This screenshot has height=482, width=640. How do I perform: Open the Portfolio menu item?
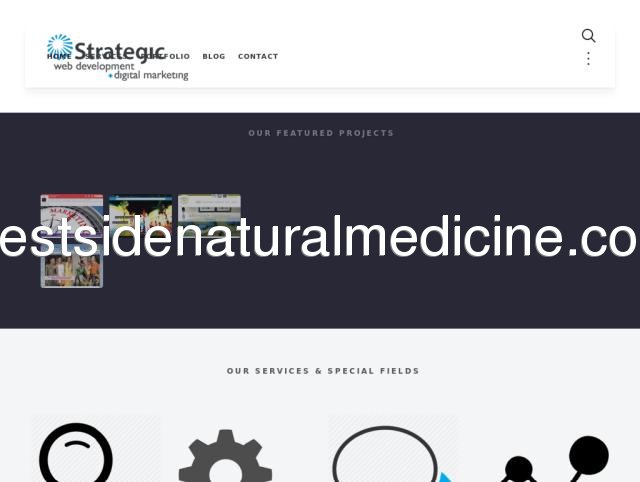(x=165, y=56)
